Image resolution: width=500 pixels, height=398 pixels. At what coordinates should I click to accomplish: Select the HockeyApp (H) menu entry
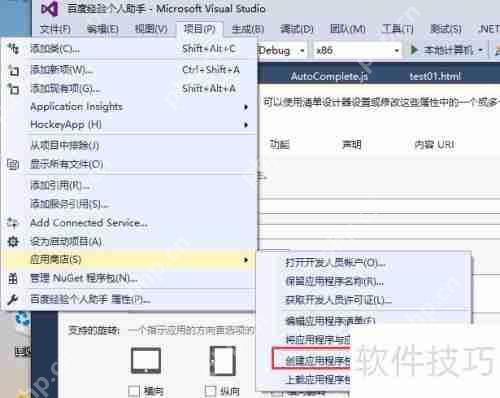pos(129,125)
